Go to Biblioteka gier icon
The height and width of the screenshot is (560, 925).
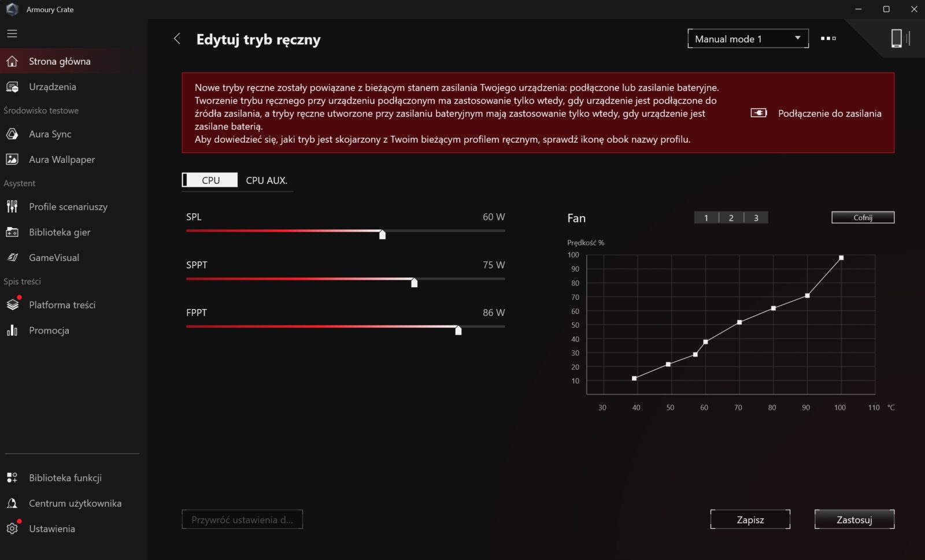pos(12,232)
